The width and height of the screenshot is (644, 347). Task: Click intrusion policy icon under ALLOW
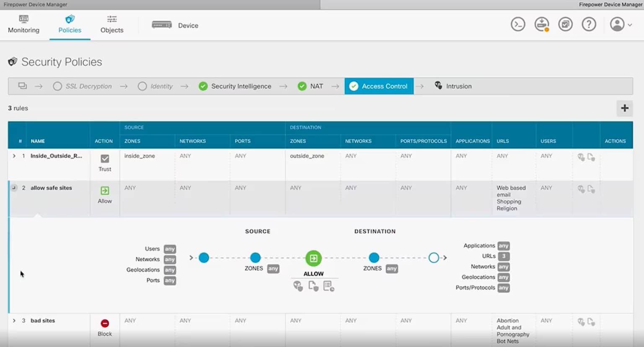pos(298,286)
